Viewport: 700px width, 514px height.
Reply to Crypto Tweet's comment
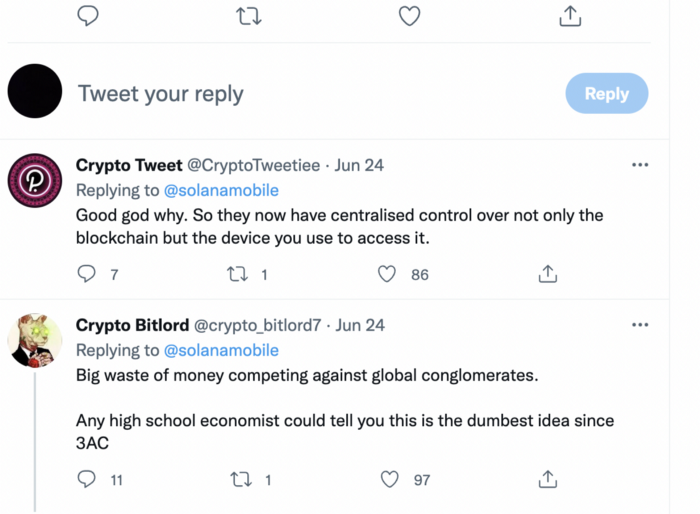[87, 273]
